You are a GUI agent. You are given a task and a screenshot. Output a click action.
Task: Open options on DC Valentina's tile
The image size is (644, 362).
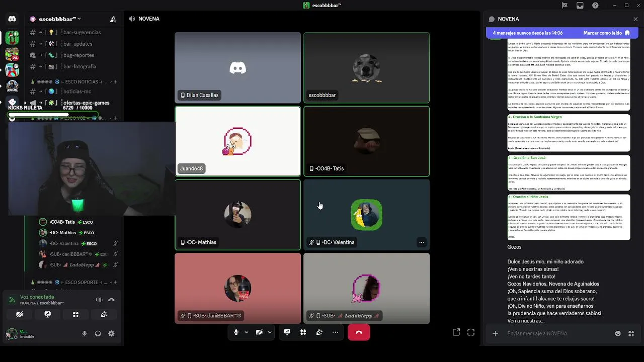tap(422, 242)
